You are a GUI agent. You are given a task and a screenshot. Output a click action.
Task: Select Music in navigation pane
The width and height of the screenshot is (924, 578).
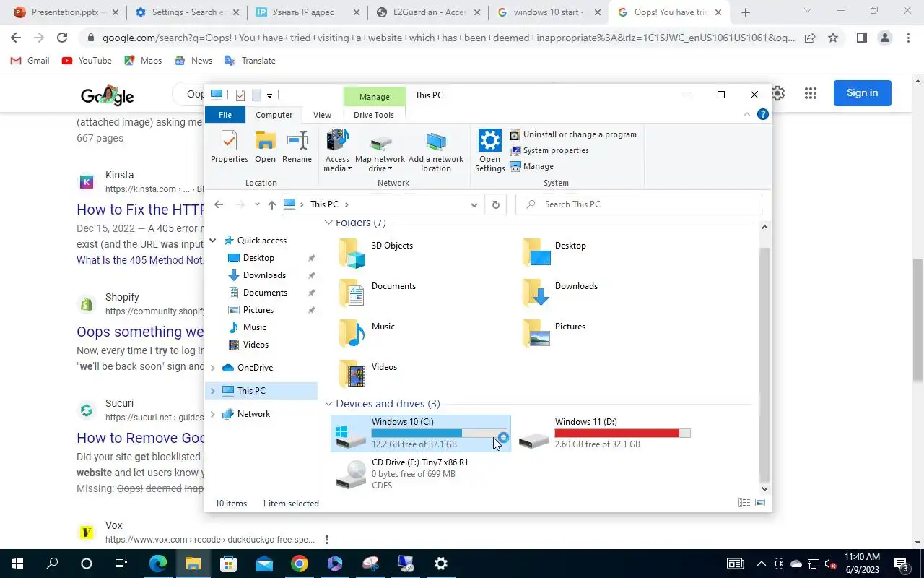(254, 327)
